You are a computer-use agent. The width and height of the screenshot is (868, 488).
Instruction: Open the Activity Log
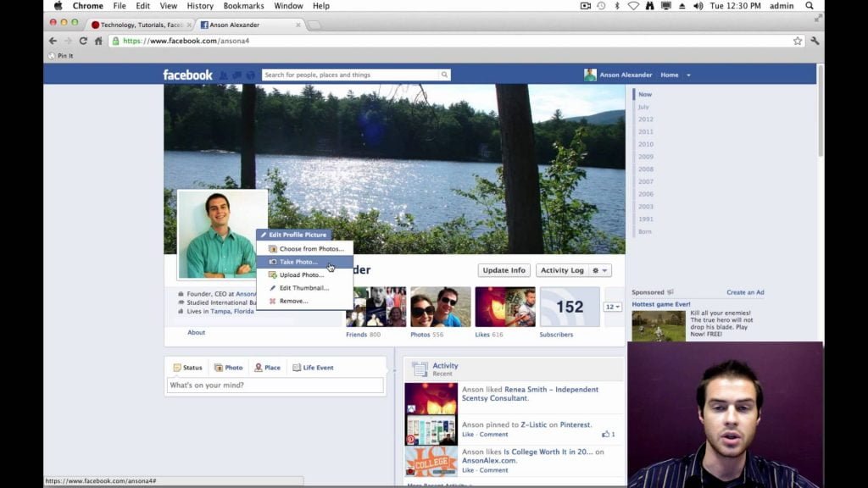click(561, 269)
